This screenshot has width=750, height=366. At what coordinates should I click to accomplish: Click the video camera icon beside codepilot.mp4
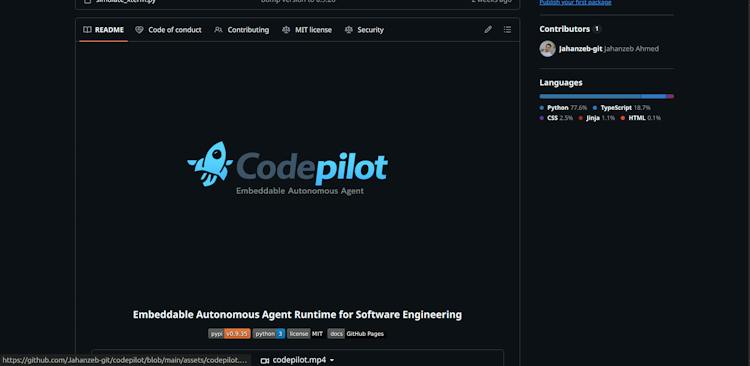265,360
